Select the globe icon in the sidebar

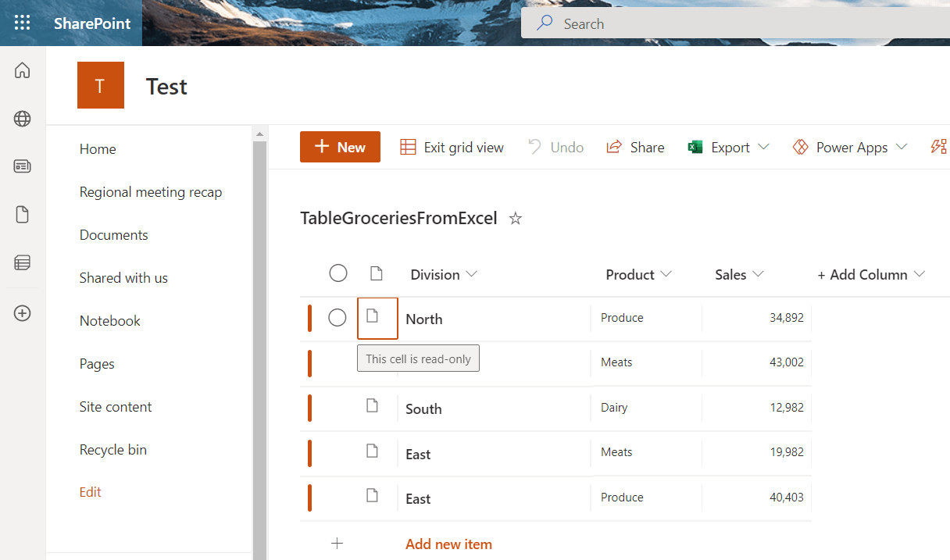[x=22, y=118]
